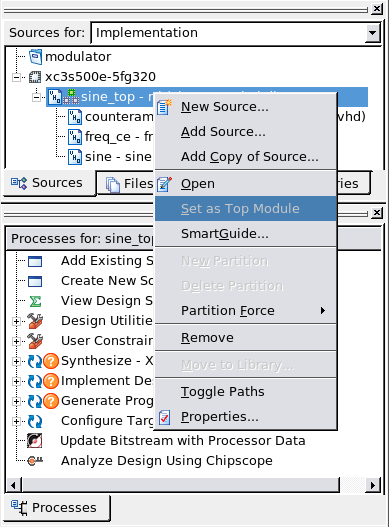The width and height of the screenshot is (389, 527).
Task: Click the Update Bitstream processor icon
Action: (35, 441)
